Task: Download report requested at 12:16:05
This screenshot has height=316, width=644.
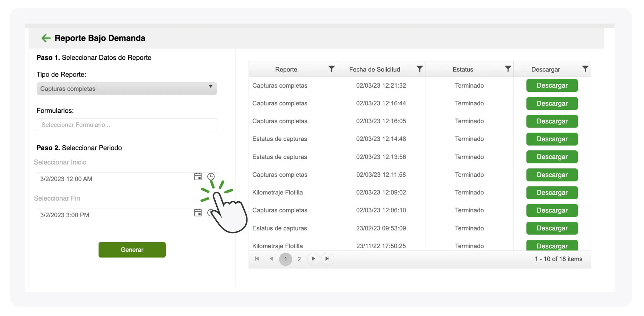Action: point(552,121)
